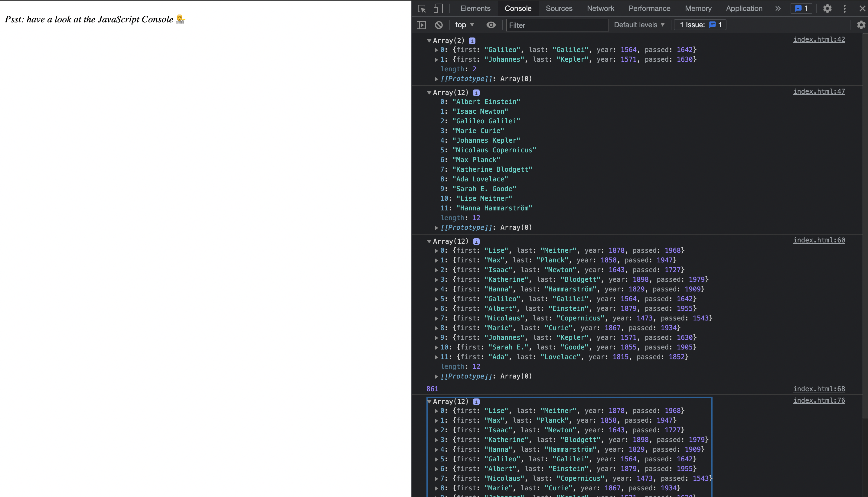The image size is (868, 497).
Task: Open the three-dot customize DevTools menu
Action: click(844, 8)
